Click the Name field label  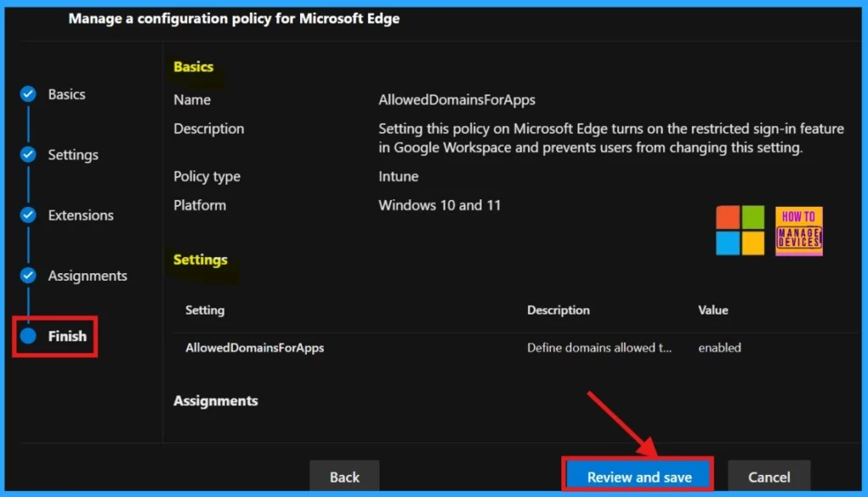pos(192,100)
